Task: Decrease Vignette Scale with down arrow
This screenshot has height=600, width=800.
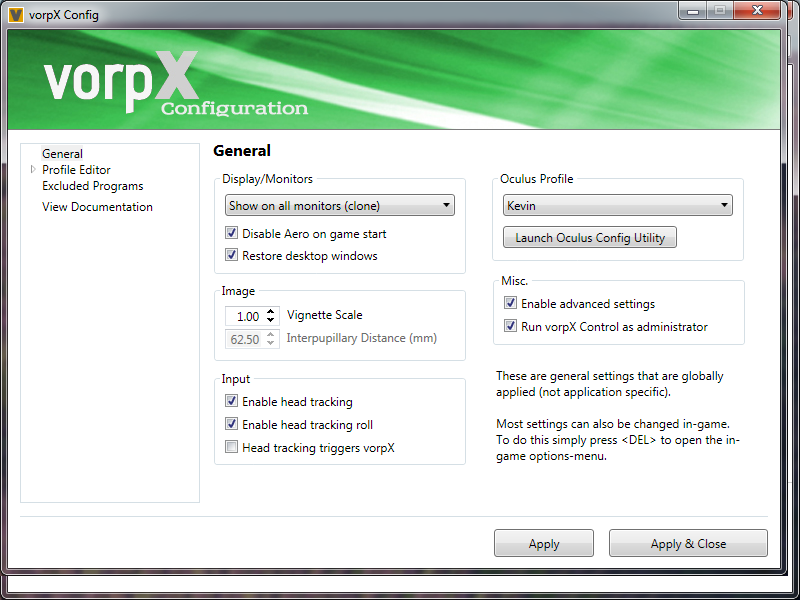Action: 271,320
